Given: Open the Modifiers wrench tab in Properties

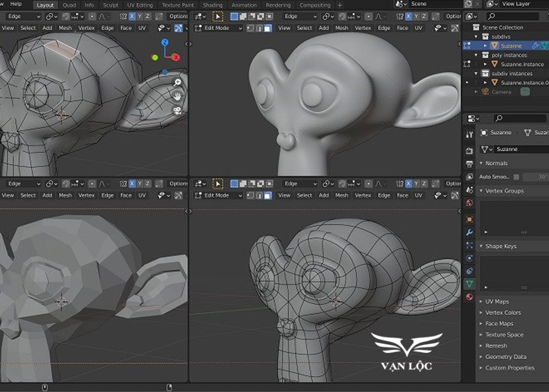Looking at the screenshot, I should coord(469,232).
